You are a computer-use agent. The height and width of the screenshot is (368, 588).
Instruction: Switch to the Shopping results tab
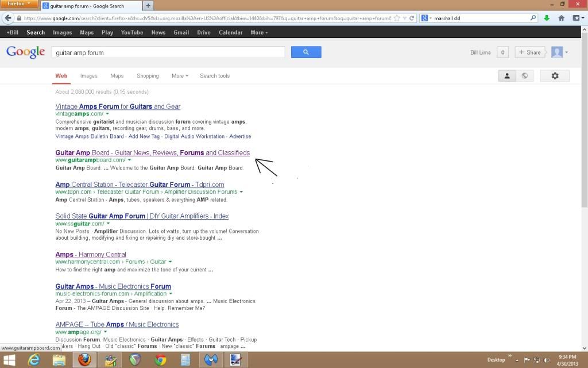(x=148, y=76)
